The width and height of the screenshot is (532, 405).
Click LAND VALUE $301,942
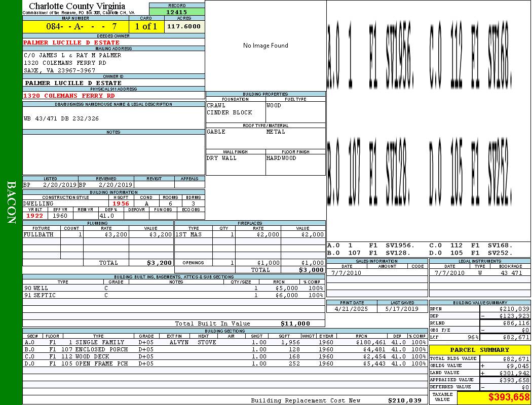(514, 373)
